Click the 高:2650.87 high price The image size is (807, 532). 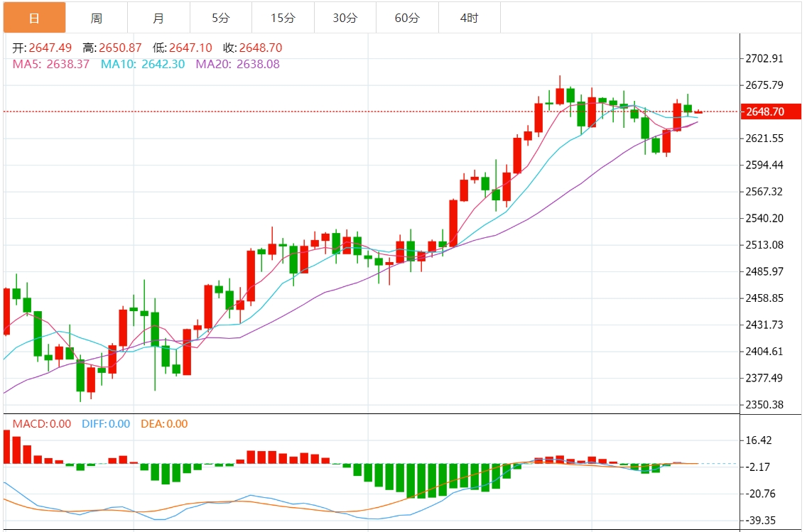pyautogui.click(x=112, y=48)
